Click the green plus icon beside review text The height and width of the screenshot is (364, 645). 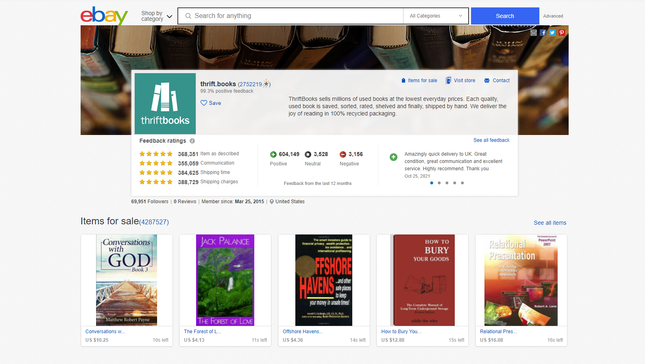click(x=394, y=157)
